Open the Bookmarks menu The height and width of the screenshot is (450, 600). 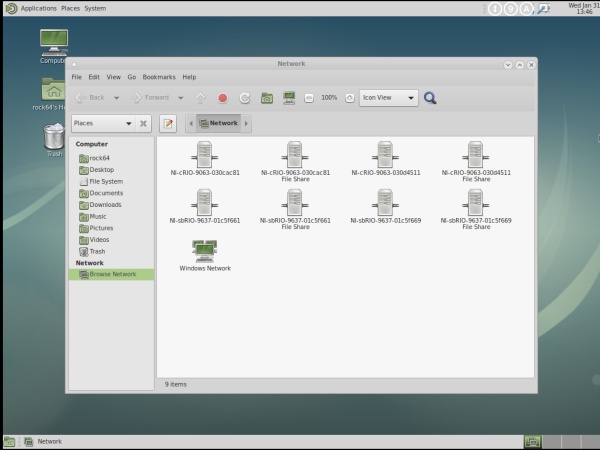(159, 77)
